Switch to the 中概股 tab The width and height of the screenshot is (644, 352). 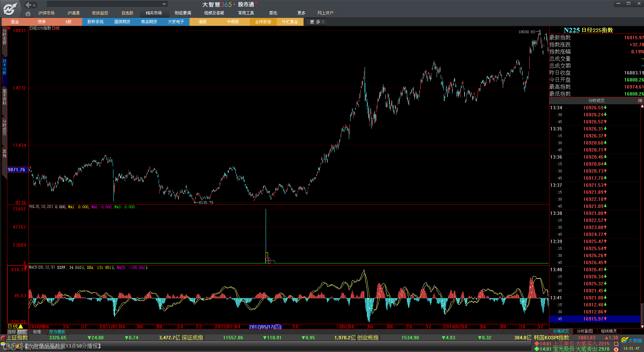pos(233,22)
